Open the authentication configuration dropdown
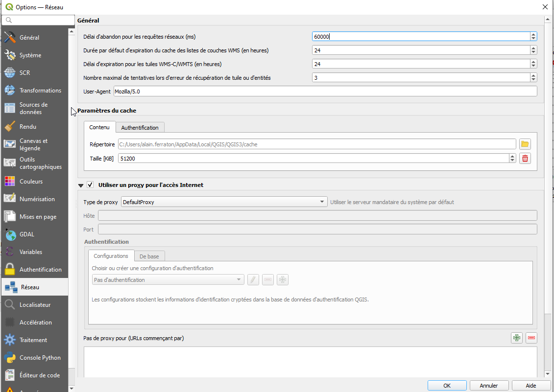 pyautogui.click(x=168, y=279)
